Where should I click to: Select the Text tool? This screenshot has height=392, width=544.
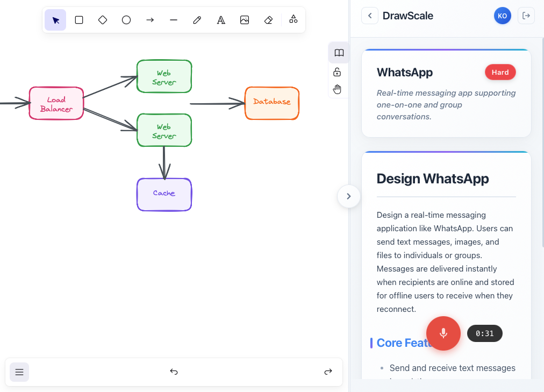[221, 20]
